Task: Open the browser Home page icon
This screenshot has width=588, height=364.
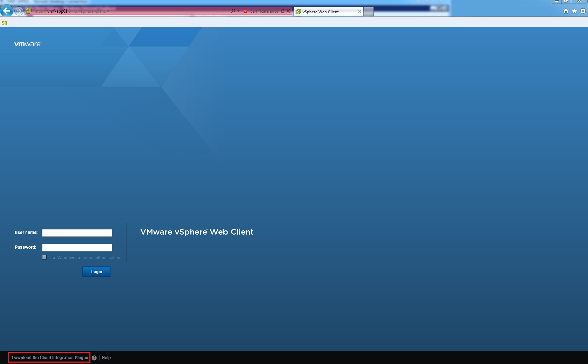Action: tap(566, 11)
